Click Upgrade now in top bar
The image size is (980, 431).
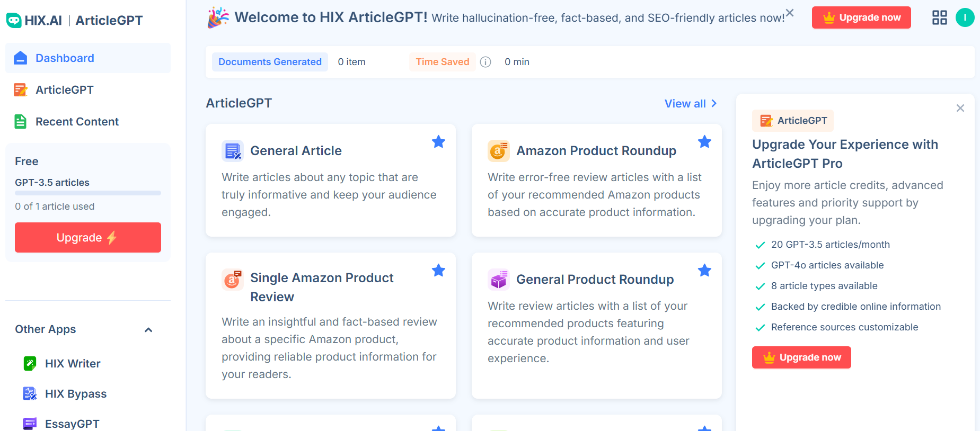861,17
